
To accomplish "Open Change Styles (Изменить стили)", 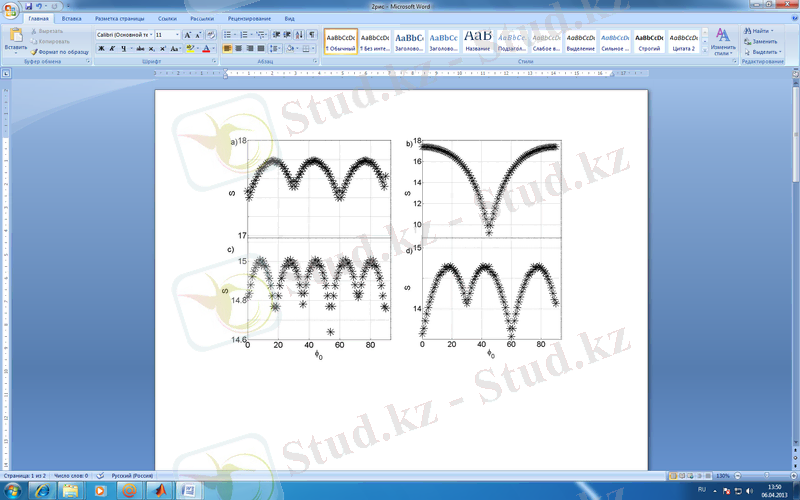I will (x=722, y=42).
